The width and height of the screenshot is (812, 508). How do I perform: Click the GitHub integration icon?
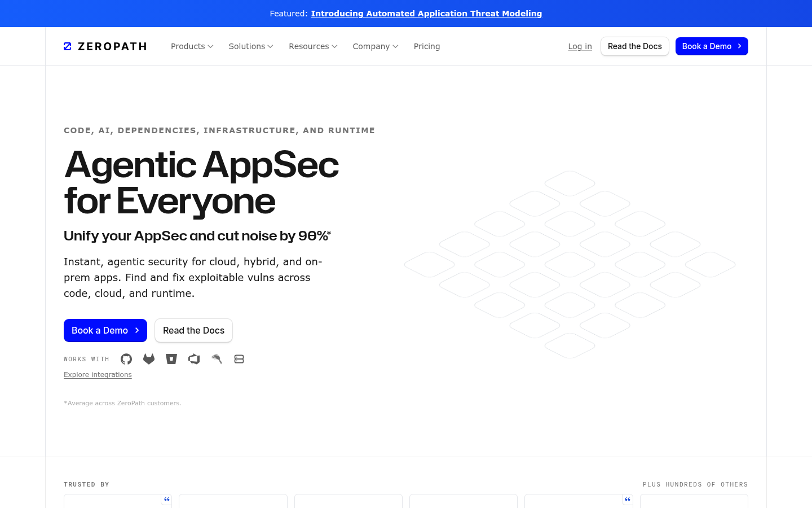[x=126, y=359]
